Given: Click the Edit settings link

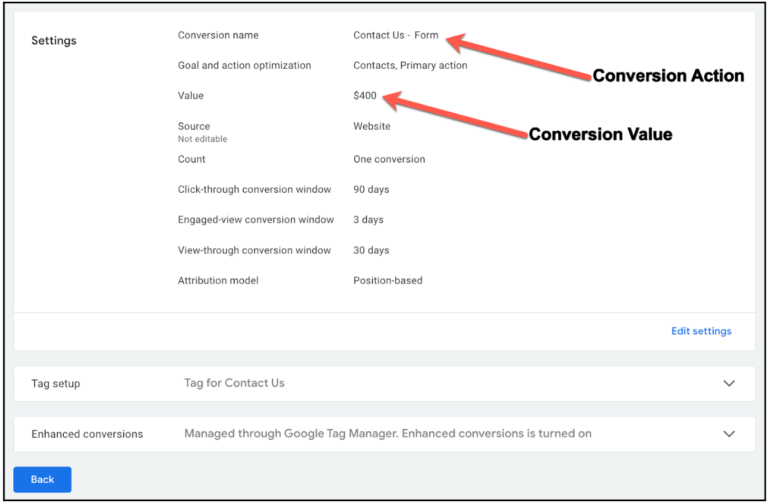Looking at the screenshot, I should (701, 331).
